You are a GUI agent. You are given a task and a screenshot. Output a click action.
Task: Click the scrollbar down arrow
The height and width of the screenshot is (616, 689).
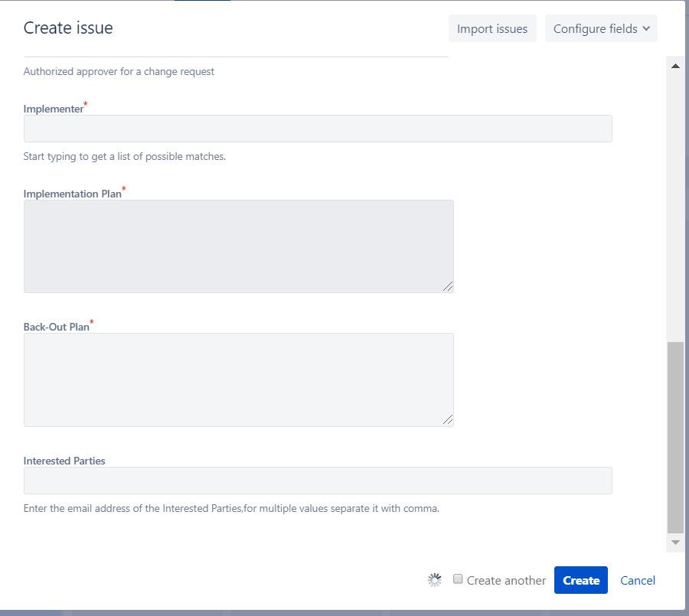(x=675, y=543)
